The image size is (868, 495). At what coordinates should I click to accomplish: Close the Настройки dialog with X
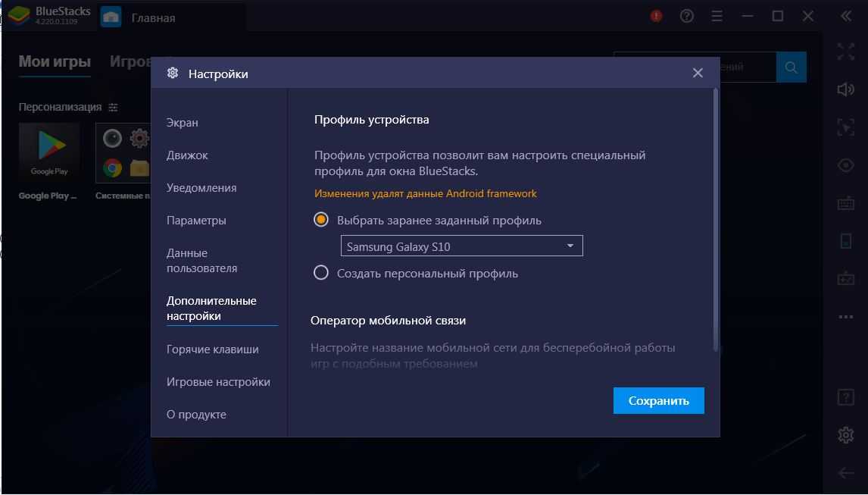(x=698, y=73)
